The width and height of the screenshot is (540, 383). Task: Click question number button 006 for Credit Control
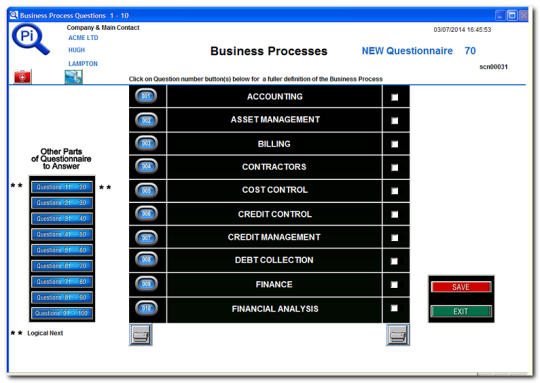[x=146, y=214]
